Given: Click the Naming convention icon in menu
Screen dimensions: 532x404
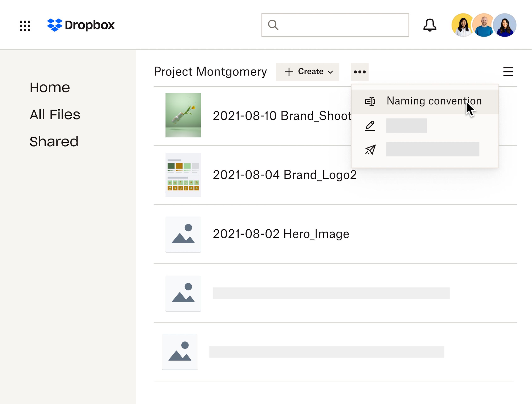Looking at the screenshot, I should pos(370,101).
